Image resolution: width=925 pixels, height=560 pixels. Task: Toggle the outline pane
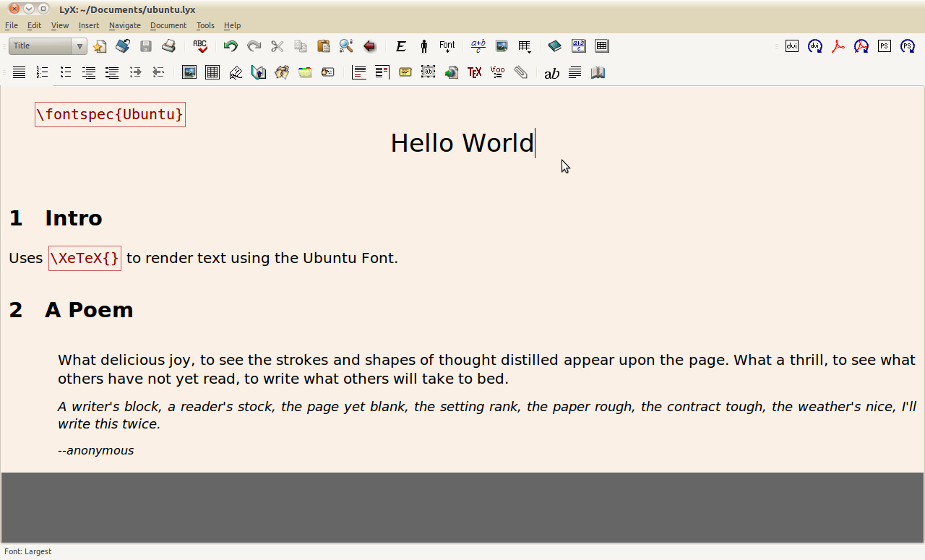[x=555, y=46]
